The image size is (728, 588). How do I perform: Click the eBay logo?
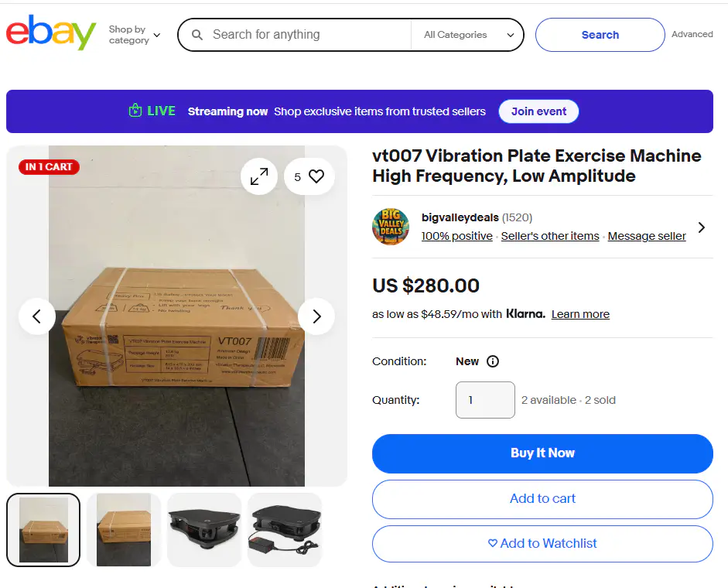point(51,32)
